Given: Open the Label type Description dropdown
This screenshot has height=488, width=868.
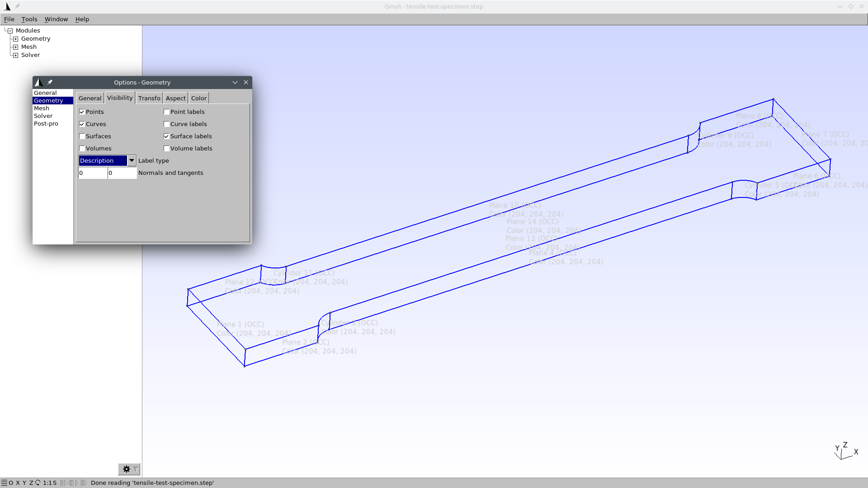Looking at the screenshot, I should coord(107,160).
